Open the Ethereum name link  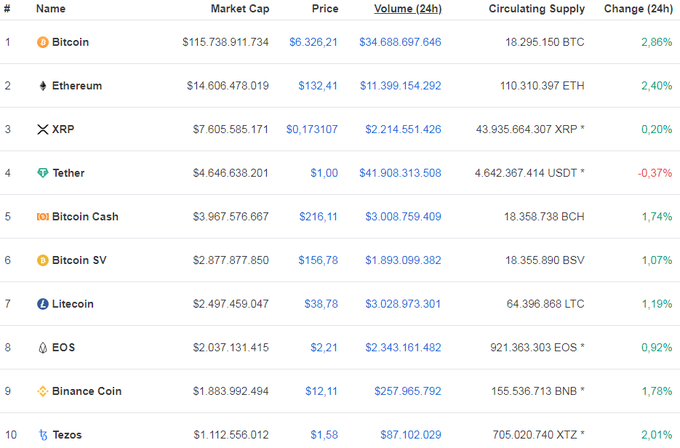coord(77,86)
